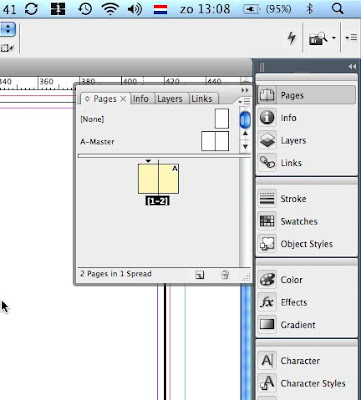Image resolution: width=361 pixels, height=400 pixels.
Task: Click the Pages panel resize grip corner
Action: tap(246, 277)
